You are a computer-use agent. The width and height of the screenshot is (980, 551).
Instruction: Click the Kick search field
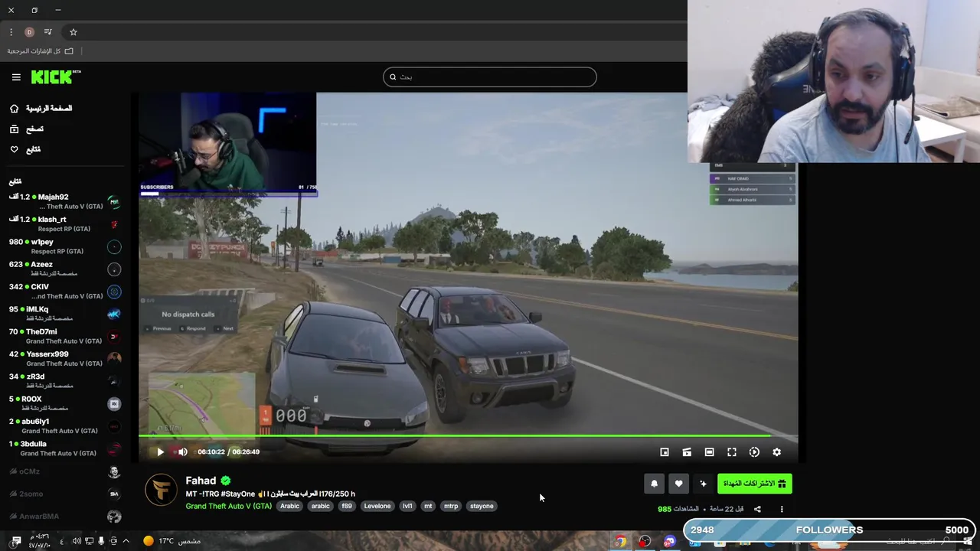[x=489, y=77]
